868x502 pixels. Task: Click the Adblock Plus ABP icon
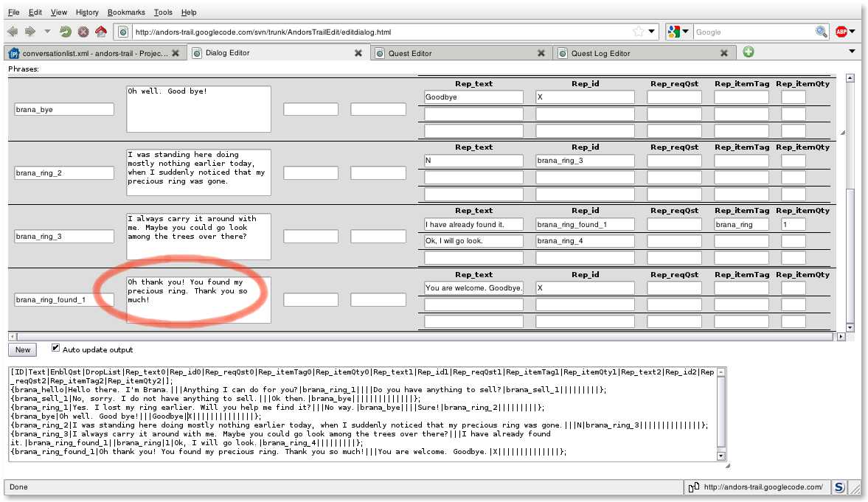click(x=841, y=32)
